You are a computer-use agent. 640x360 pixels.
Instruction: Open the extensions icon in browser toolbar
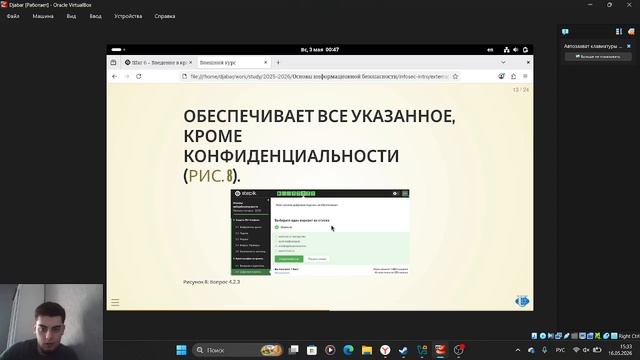pos(513,76)
